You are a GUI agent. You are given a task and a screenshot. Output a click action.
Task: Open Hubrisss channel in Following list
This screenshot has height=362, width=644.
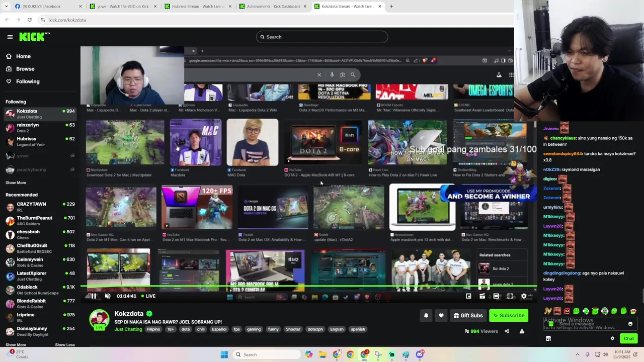click(40, 142)
